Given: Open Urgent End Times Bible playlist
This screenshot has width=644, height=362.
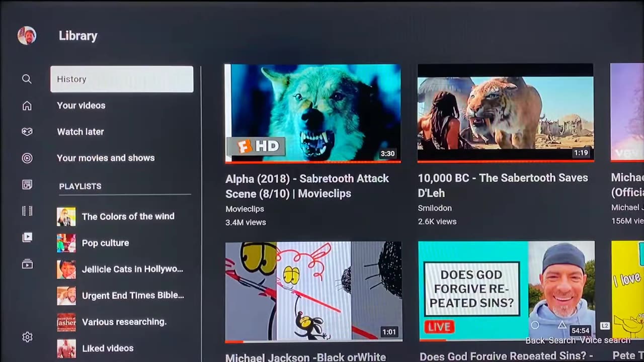Looking at the screenshot, I should (122, 295).
